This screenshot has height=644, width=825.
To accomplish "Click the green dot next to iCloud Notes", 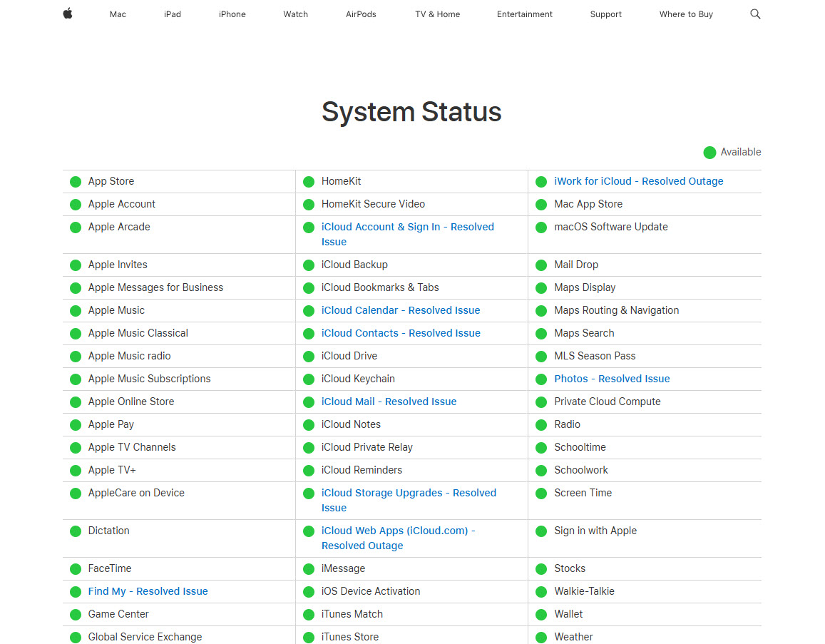I will 309,425.
